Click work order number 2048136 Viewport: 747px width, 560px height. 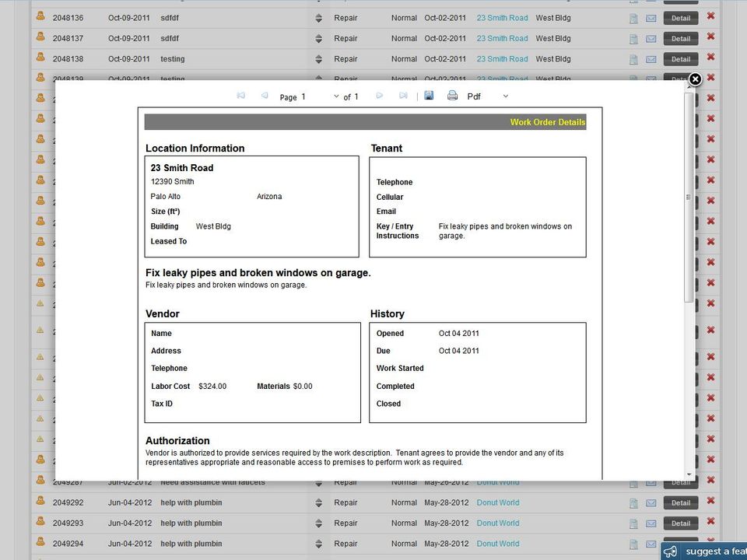pos(68,18)
